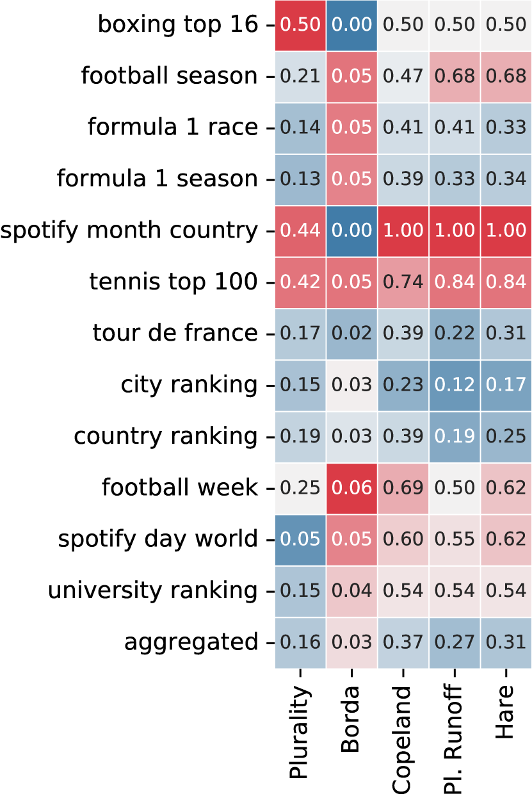Image resolution: width=532 pixels, height=796 pixels.
Task: Click Plurality cell in spotify day world row
Action: [300, 539]
